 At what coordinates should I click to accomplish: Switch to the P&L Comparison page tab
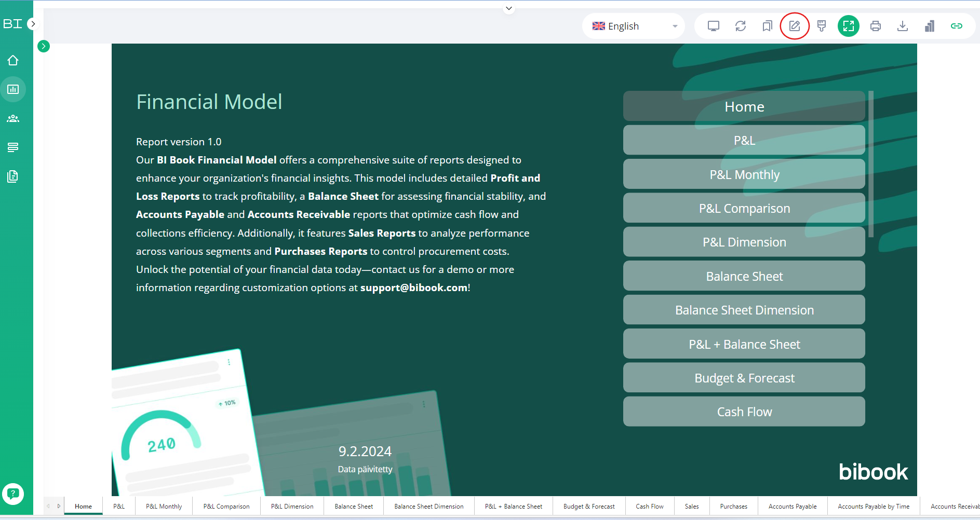coord(226,507)
